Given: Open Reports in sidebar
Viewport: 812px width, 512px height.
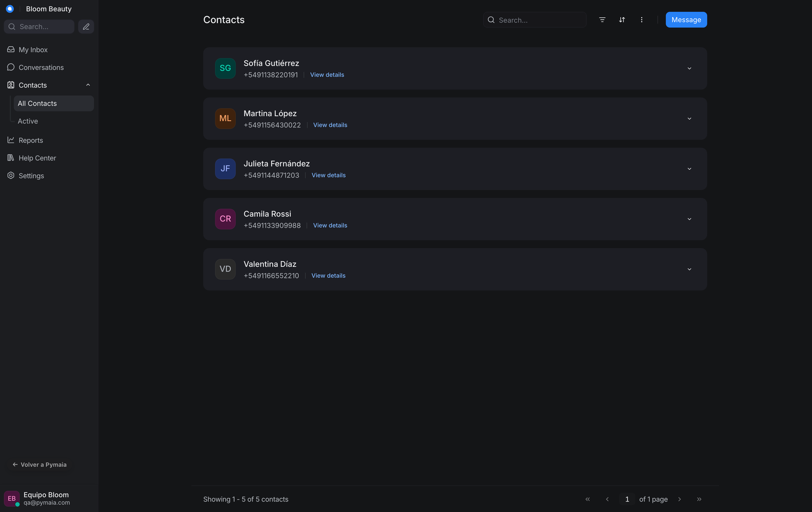Looking at the screenshot, I should point(49,140).
